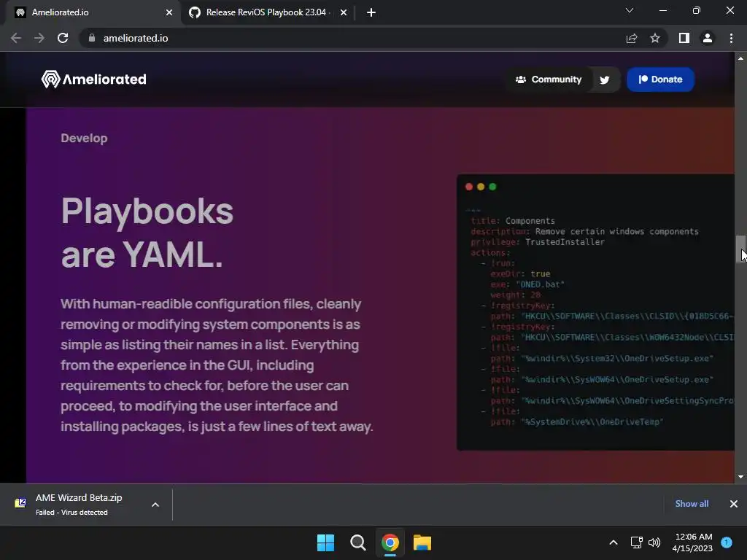Click the Chrome taskbar icon
747x560 pixels.
coord(390,542)
